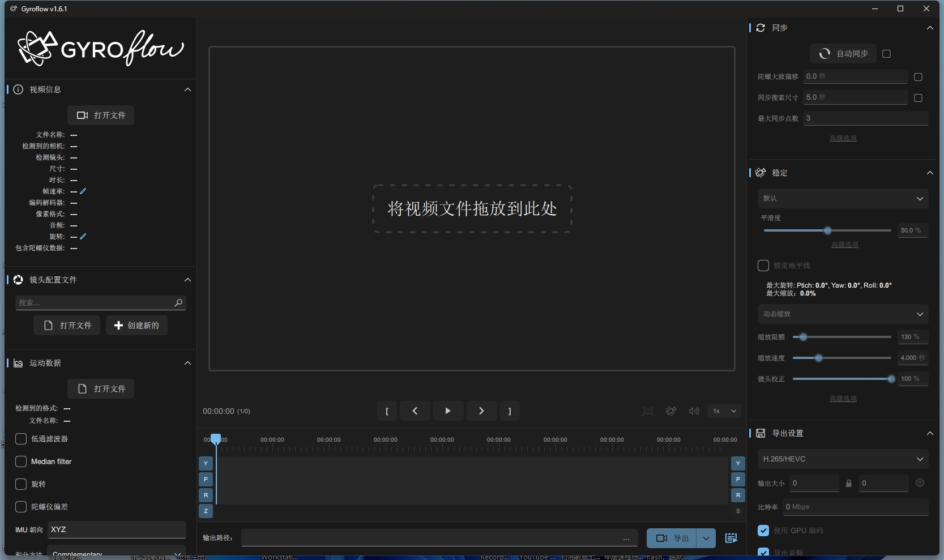The height and width of the screenshot is (560, 944).
Task: Select the Y axis button on timeline
Action: (x=205, y=463)
